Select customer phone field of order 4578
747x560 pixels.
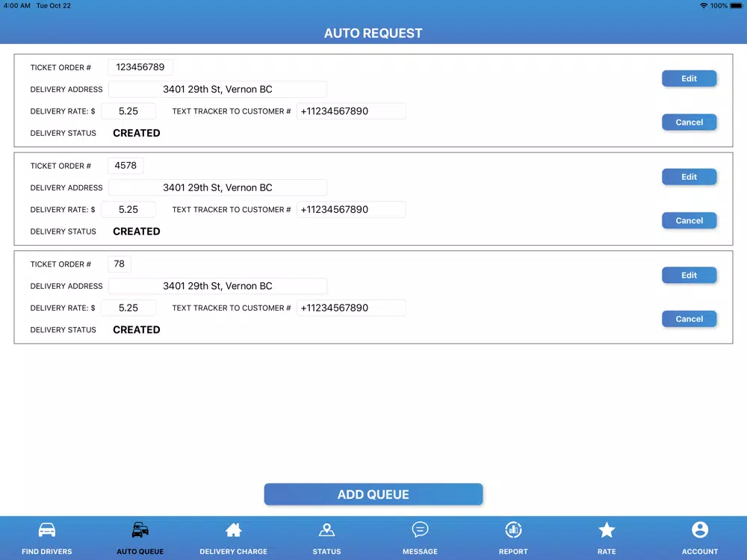click(351, 210)
